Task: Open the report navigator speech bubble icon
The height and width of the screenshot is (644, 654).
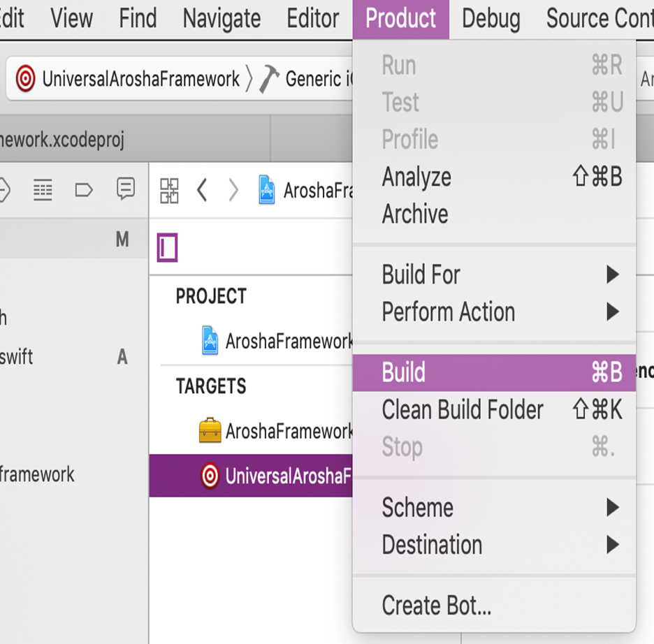Action: (126, 189)
